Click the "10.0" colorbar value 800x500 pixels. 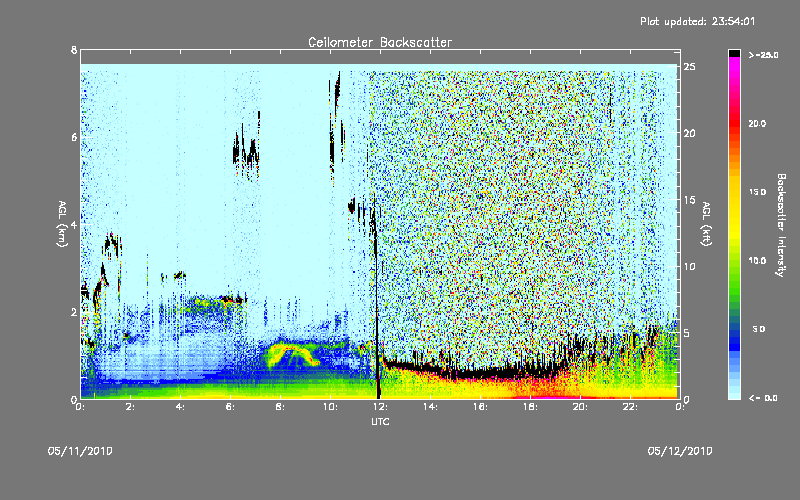(757, 260)
